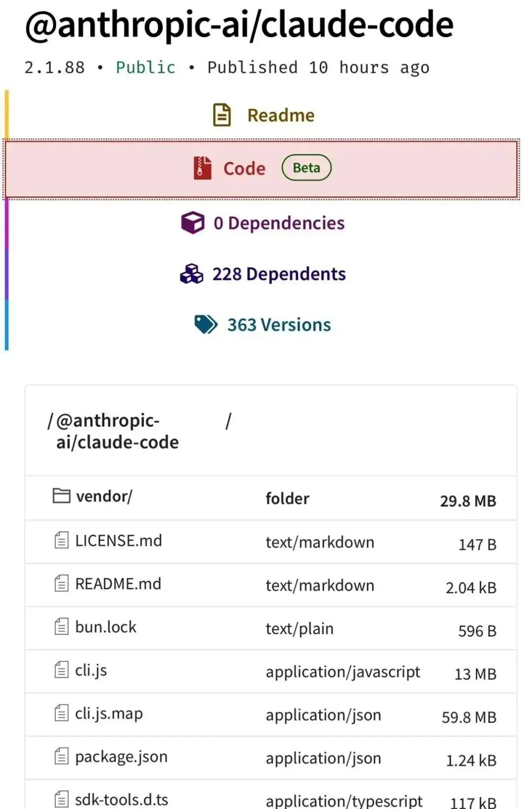Click the file icon beside bun.lock
The height and width of the screenshot is (809, 532).
pyautogui.click(x=62, y=627)
